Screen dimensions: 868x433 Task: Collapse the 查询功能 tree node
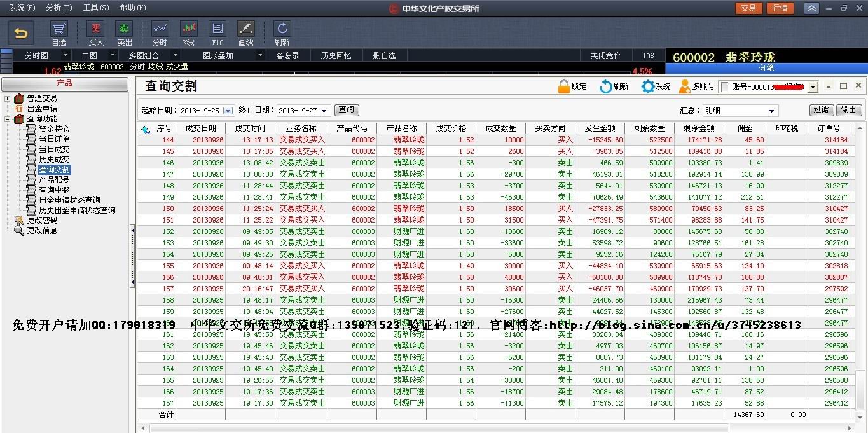(8, 119)
